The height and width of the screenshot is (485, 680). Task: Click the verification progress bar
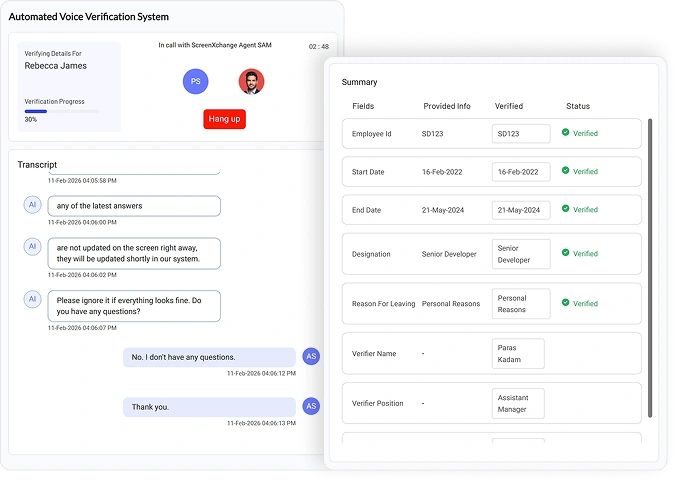coord(62,111)
